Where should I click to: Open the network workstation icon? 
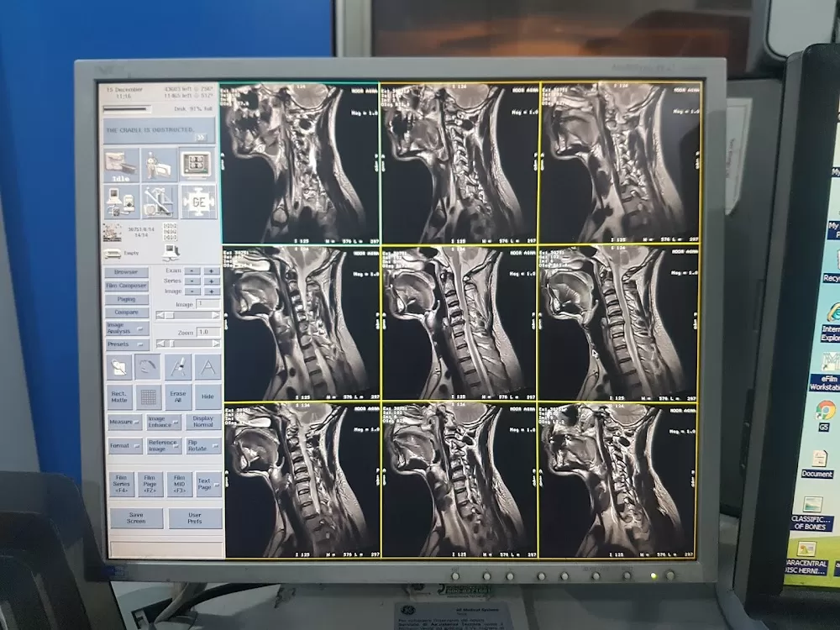coord(122,202)
